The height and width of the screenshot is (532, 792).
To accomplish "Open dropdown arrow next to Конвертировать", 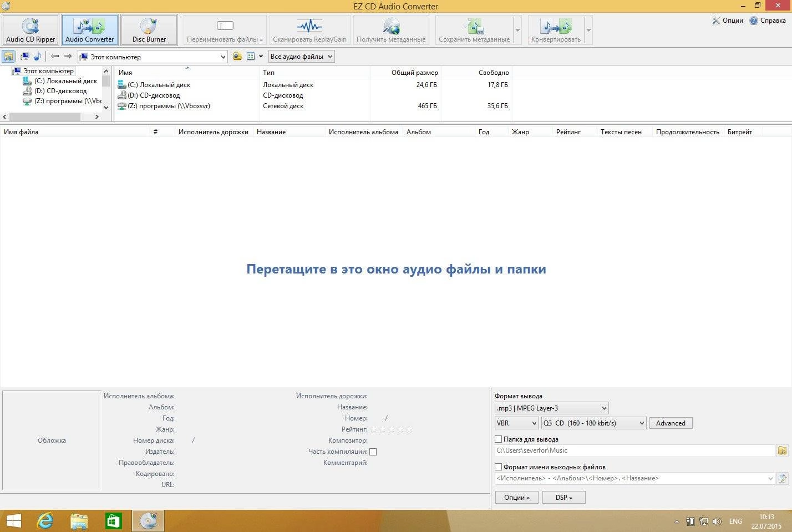I will pos(588,30).
